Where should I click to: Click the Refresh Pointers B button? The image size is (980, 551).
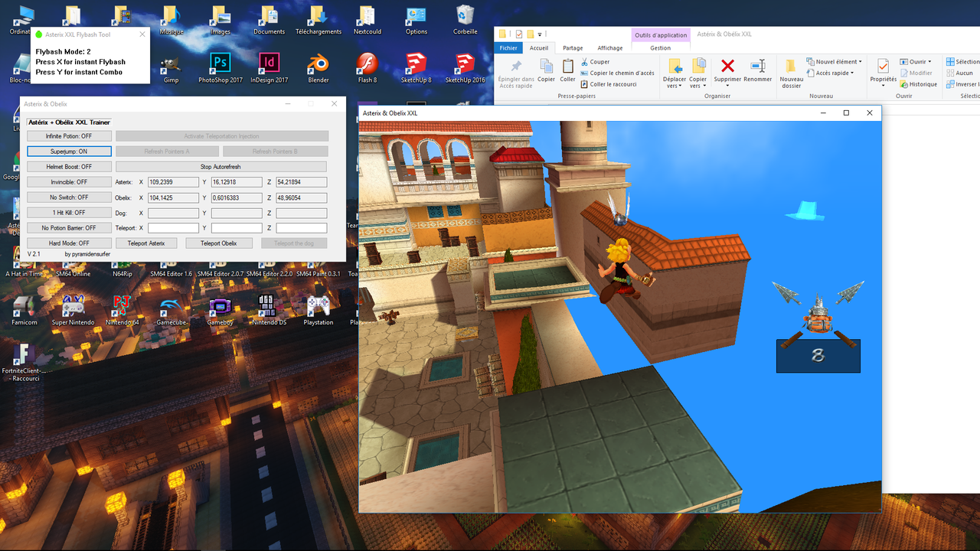click(x=275, y=152)
